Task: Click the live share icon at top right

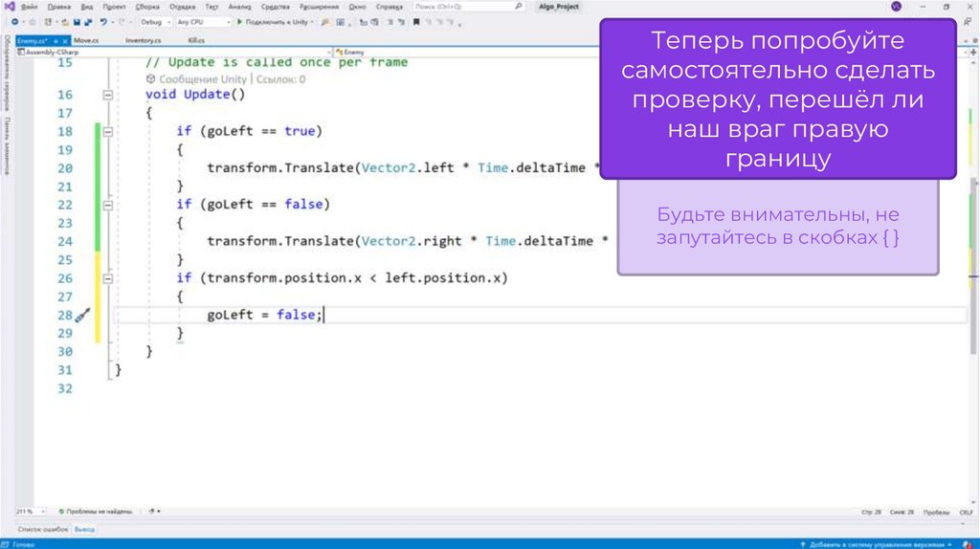Action: click(968, 22)
